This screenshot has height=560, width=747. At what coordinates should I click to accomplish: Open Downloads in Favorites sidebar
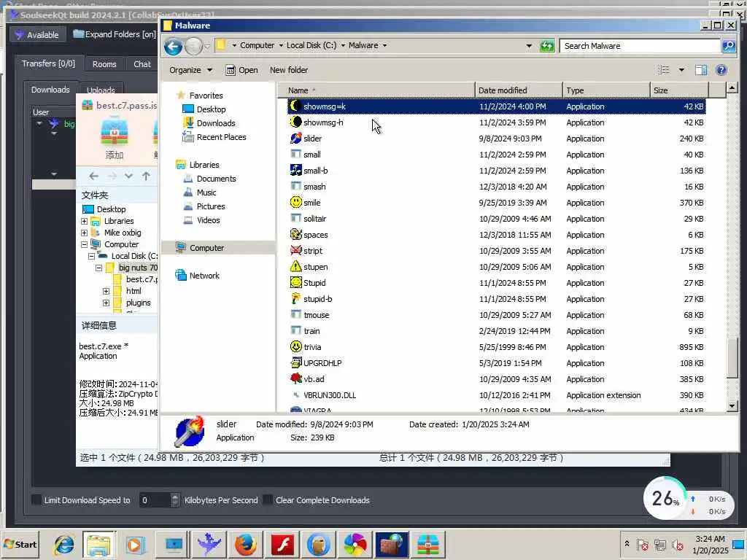pyautogui.click(x=216, y=123)
